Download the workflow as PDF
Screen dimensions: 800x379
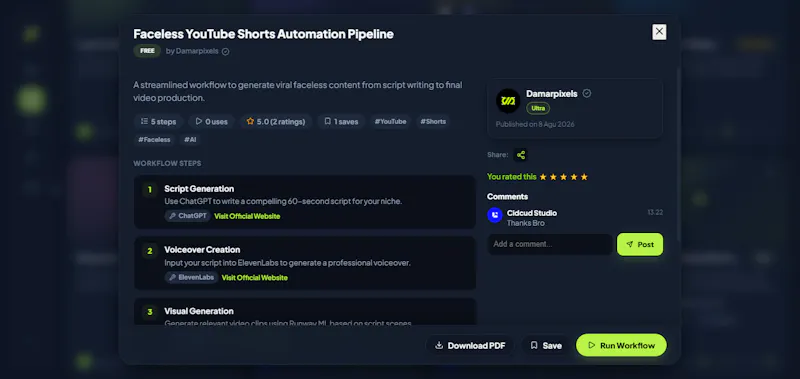coord(470,346)
